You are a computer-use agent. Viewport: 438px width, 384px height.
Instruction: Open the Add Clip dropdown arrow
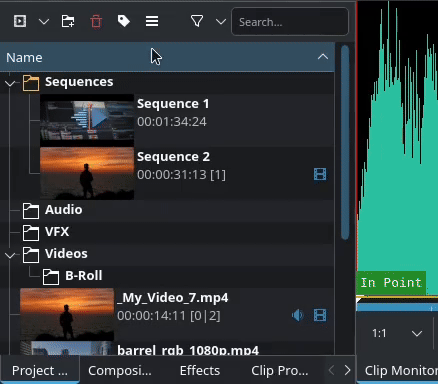coord(44,22)
